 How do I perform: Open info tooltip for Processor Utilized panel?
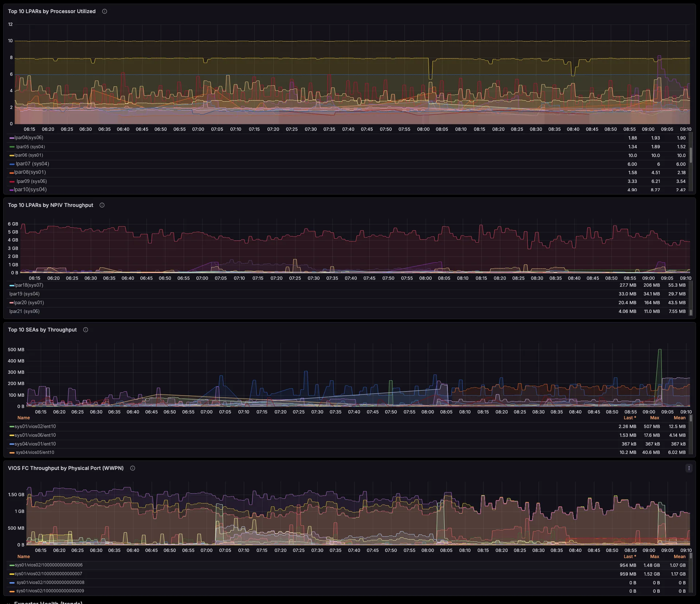(105, 11)
